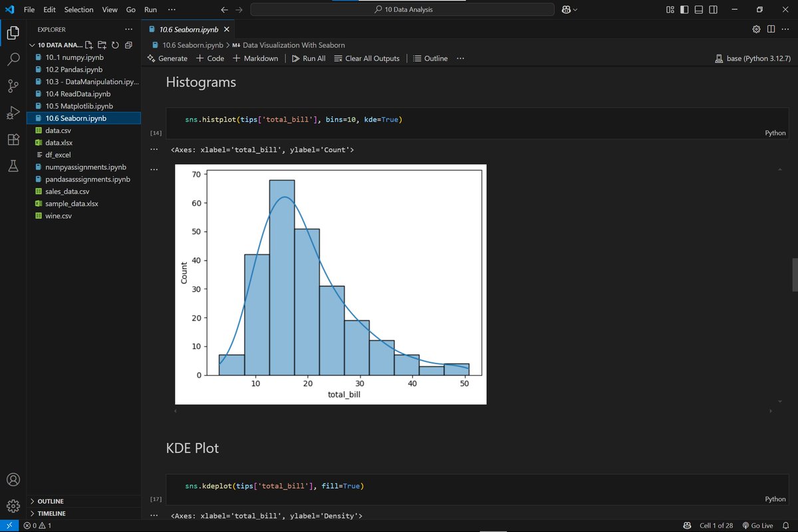Expand the TIMELINE section

click(84, 514)
